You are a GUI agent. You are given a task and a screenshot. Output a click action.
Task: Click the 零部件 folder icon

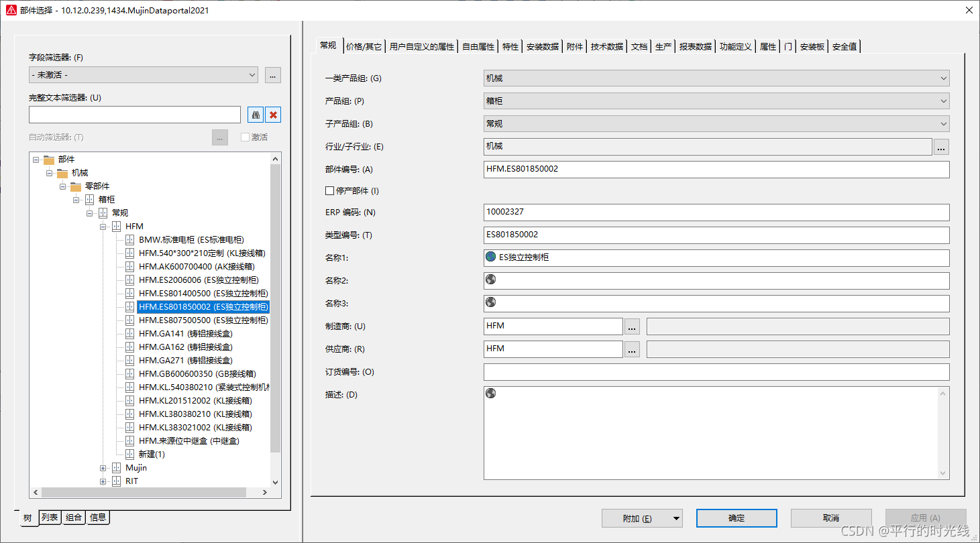[76, 186]
